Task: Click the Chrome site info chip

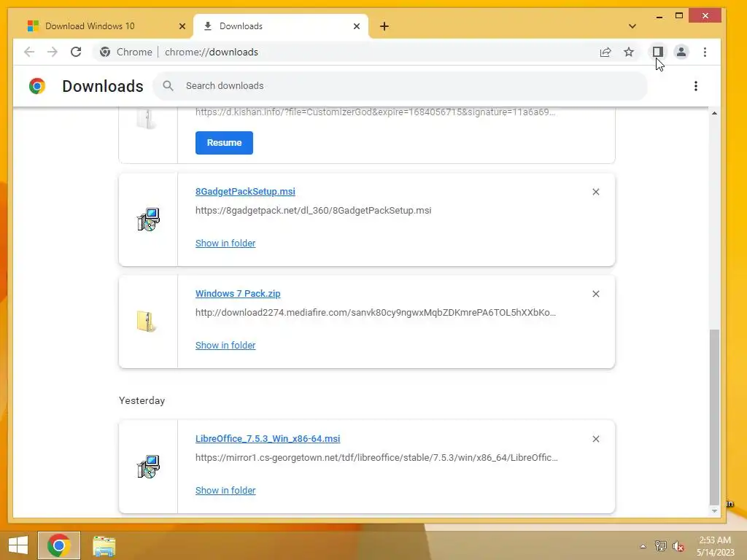Action: 126,52
